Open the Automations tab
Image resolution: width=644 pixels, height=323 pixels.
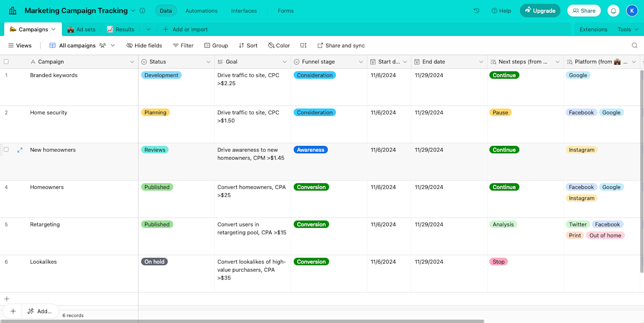201,11
